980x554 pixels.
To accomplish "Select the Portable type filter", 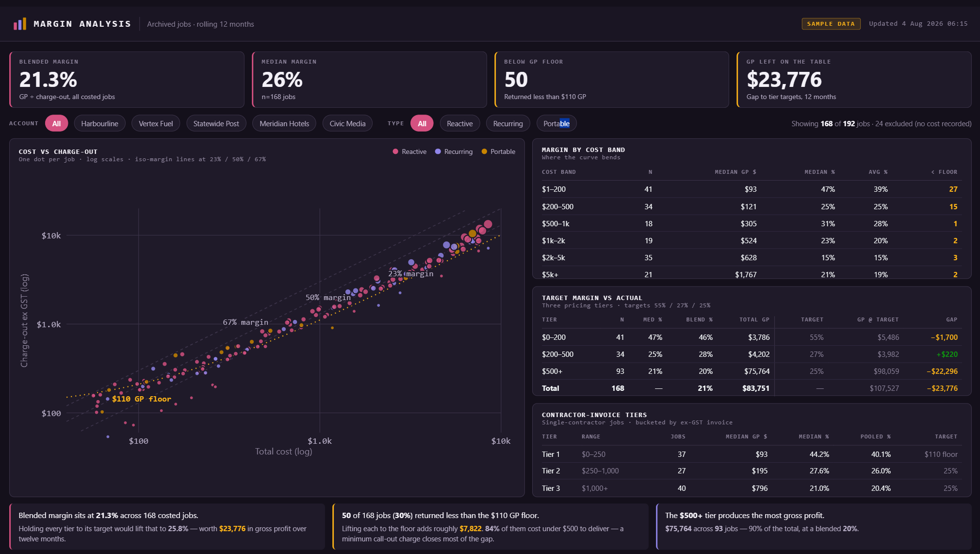I will pos(556,123).
